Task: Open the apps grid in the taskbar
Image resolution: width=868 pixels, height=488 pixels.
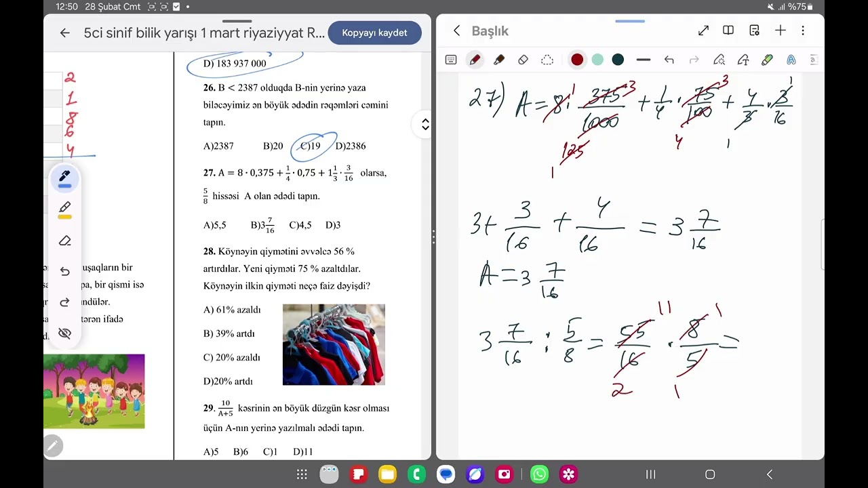Action: (302, 474)
